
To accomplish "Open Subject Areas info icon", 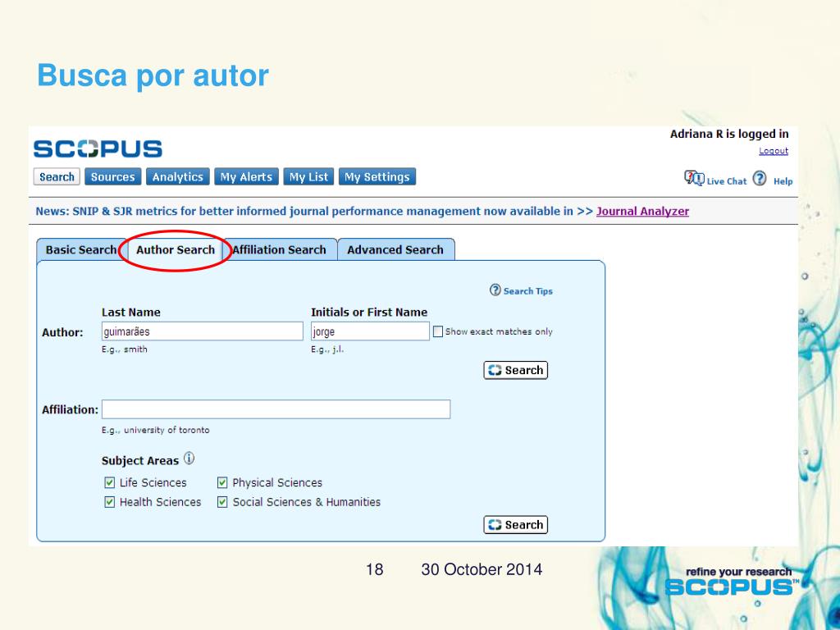I will [189, 459].
